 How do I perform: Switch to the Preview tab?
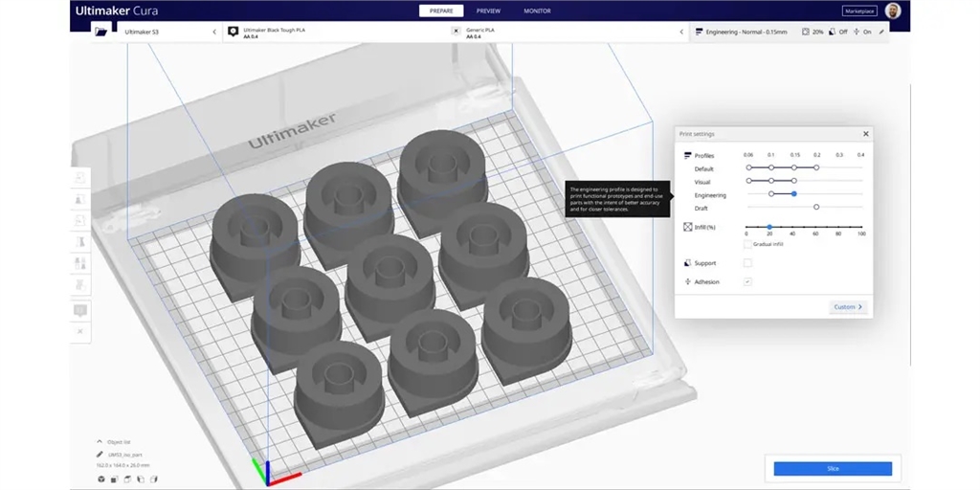[x=488, y=11]
